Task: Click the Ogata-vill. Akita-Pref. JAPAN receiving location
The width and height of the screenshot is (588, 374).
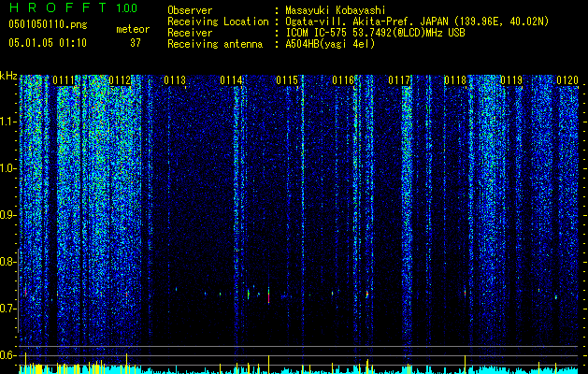Action: click(417, 22)
